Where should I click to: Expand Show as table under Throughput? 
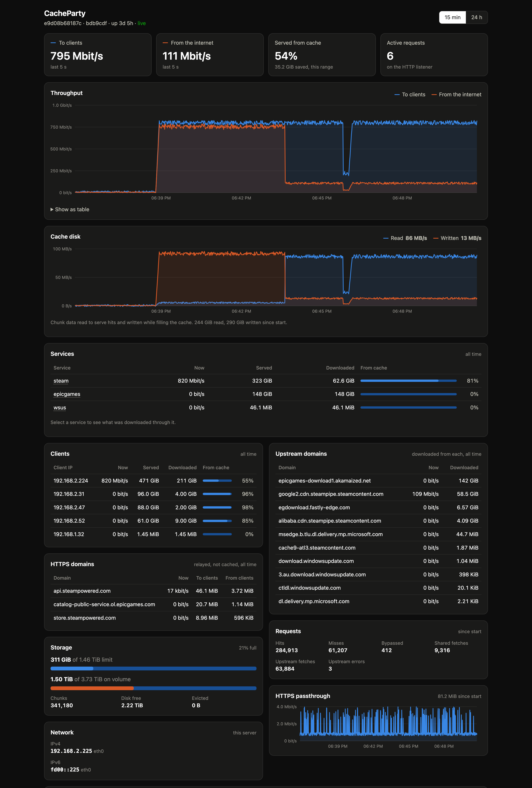coord(70,210)
